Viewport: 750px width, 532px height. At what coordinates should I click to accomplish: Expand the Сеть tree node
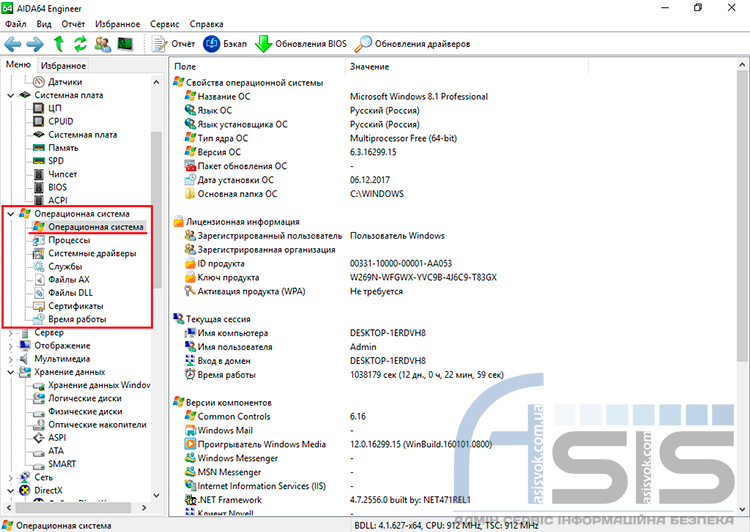pos(11,477)
